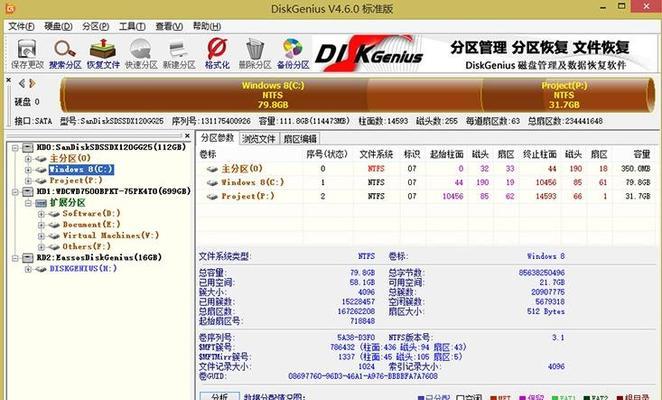
Task: Select HD0:SanDiskSDSSDX120GG25 in the tree
Action: tap(111, 147)
